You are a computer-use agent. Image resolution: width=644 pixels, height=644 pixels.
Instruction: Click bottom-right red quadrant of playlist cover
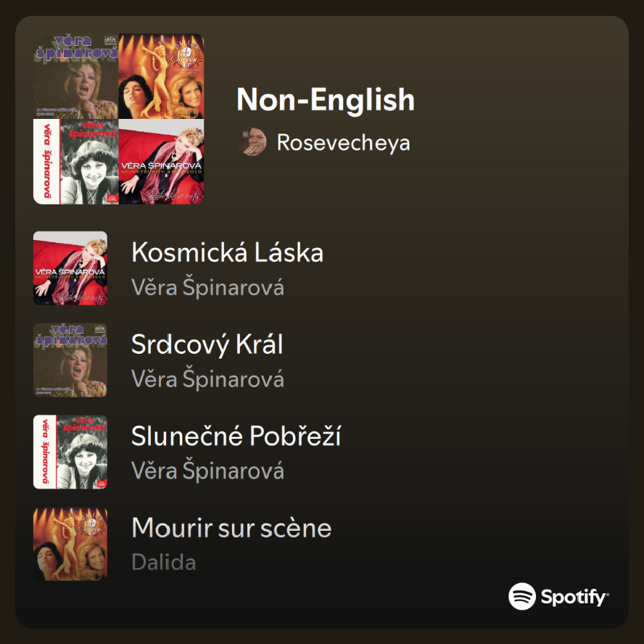click(161, 161)
